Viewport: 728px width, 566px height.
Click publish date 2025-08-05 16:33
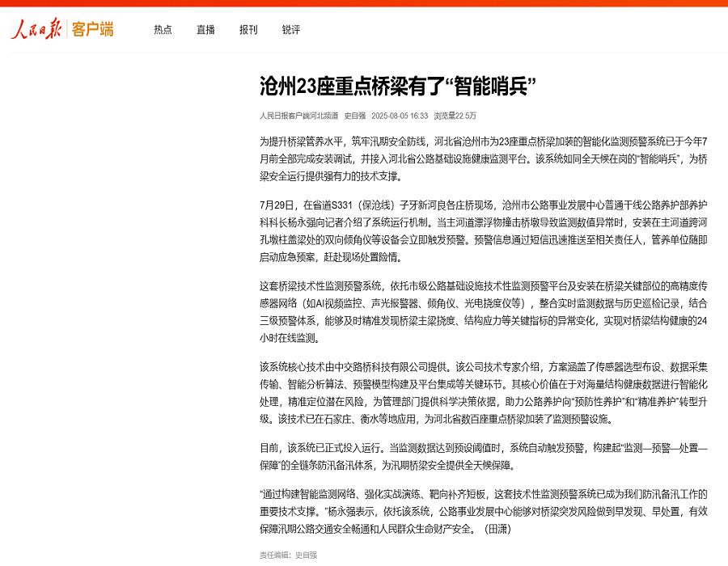400,116
